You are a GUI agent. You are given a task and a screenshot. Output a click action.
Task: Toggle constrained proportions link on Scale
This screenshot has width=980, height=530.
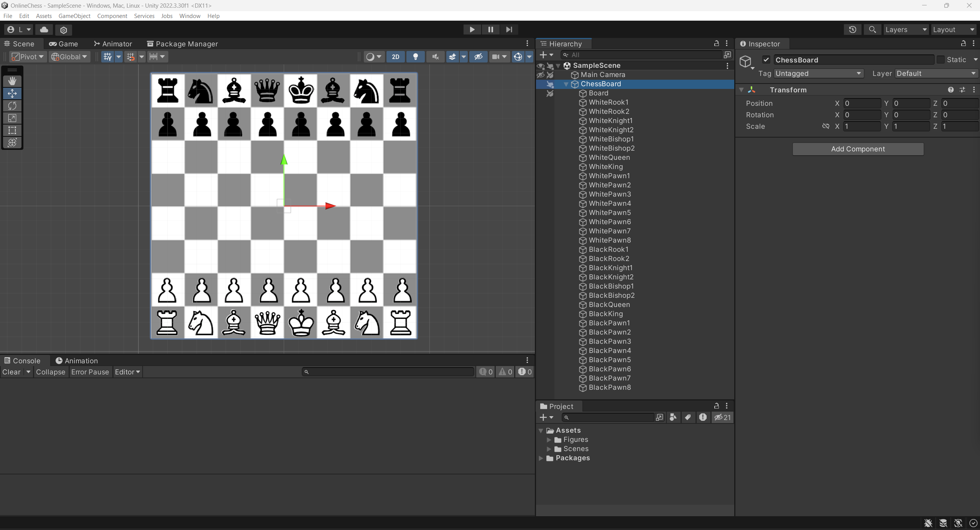(825, 126)
